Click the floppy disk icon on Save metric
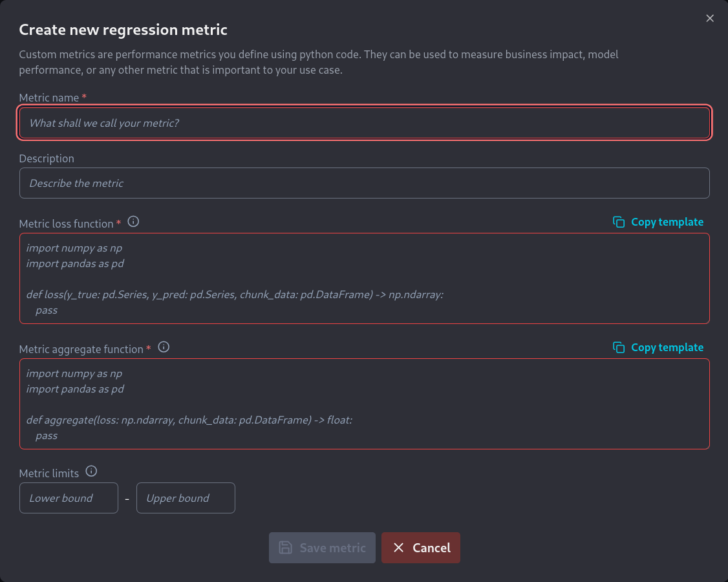 (x=285, y=548)
